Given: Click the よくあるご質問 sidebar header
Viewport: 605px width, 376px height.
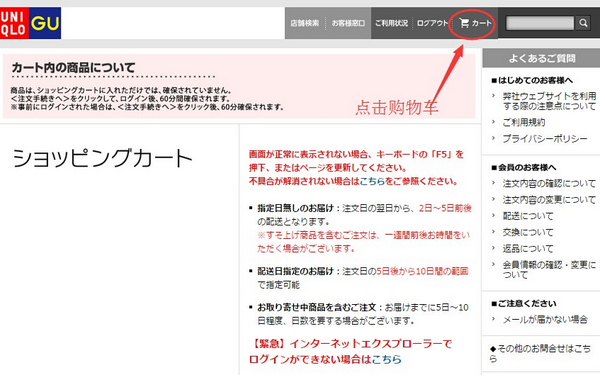Looking at the screenshot, I should pos(541,58).
